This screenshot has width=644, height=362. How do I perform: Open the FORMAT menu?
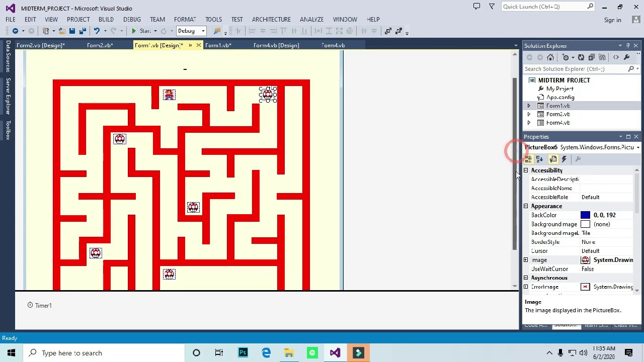[x=185, y=19]
